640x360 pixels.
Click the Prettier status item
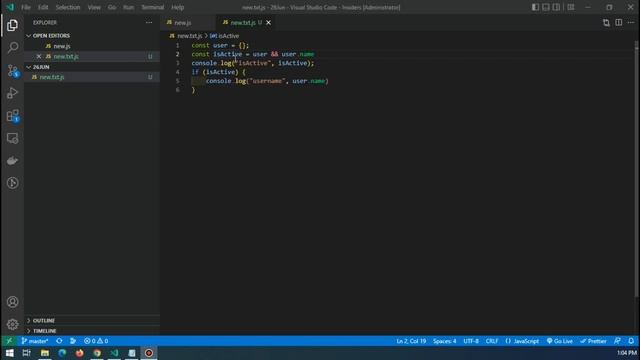pos(593,341)
